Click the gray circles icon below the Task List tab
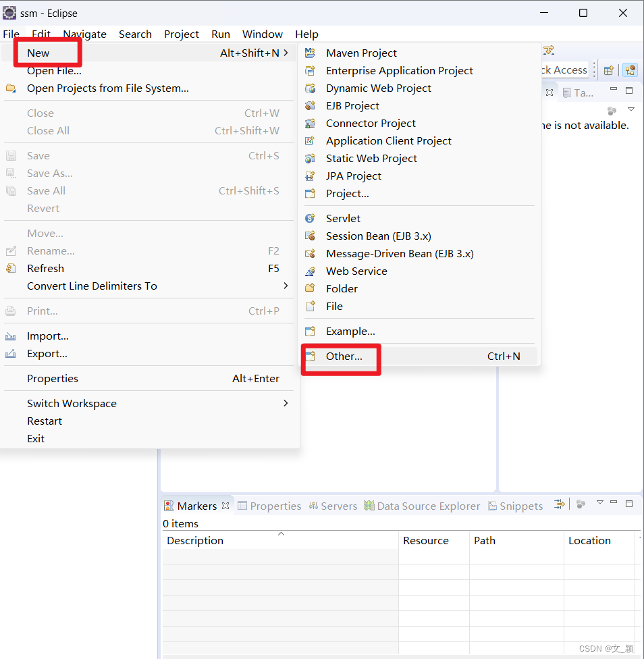 click(x=612, y=110)
